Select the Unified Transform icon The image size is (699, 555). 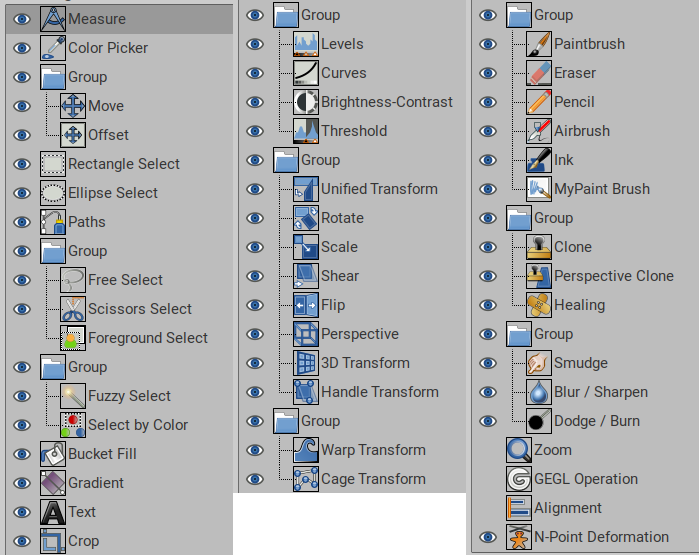point(306,189)
